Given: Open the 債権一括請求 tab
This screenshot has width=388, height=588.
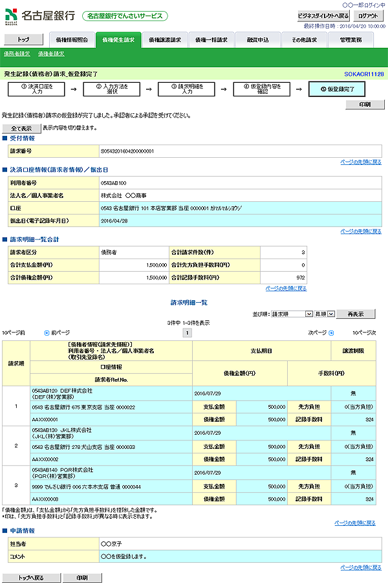Looking at the screenshot, I should pyautogui.click(x=211, y=39).
